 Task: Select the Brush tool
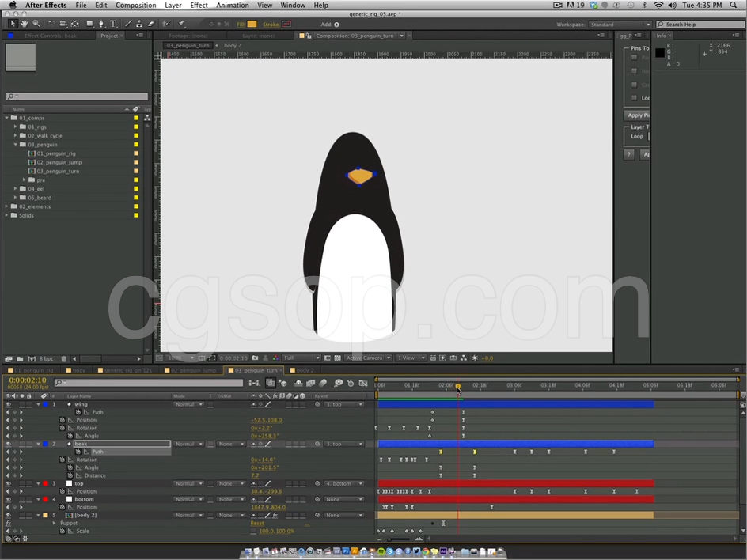(x=128, y=24)
